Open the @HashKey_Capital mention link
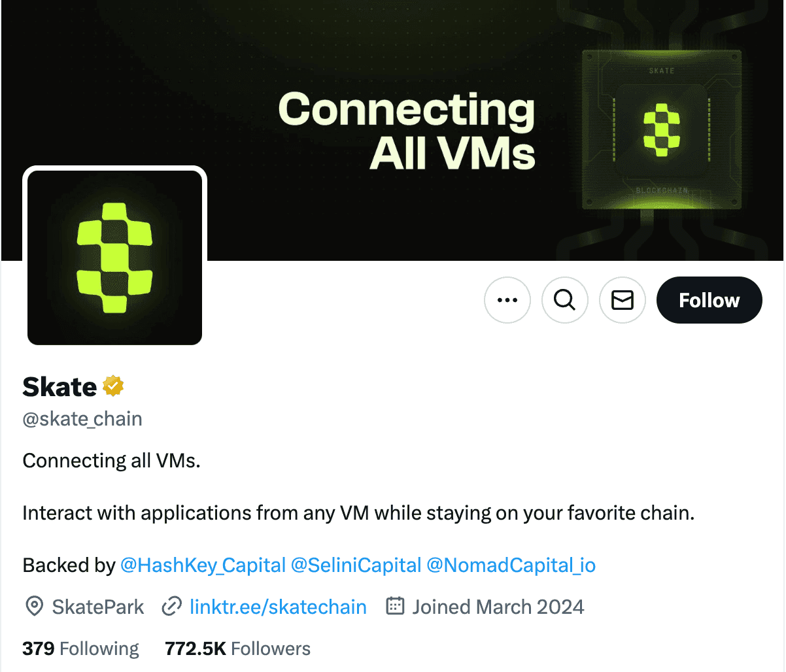The image size is (786, 672). point(203,565)
